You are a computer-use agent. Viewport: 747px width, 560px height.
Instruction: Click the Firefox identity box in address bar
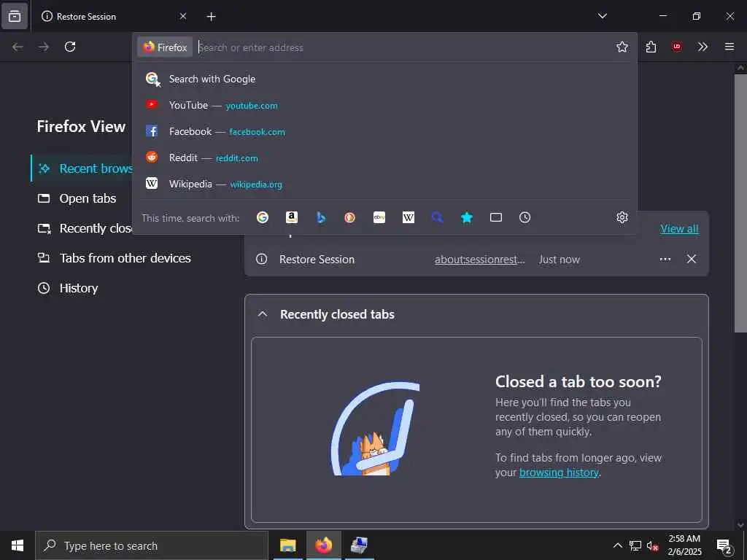[166, 47]
